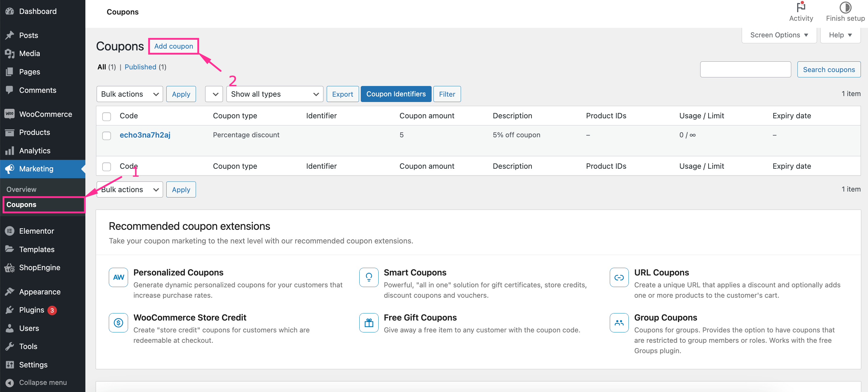
Task: Click the Analytics bar chart icon
Action: click(x=9, y=151)
